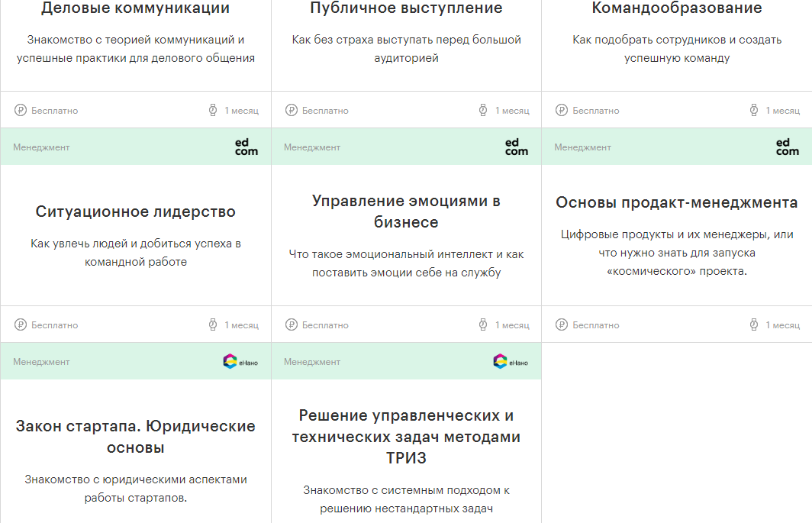812x523 pixels.
Task: Open Управление эмоциями в бизнесе course
Action: [406, 211]
